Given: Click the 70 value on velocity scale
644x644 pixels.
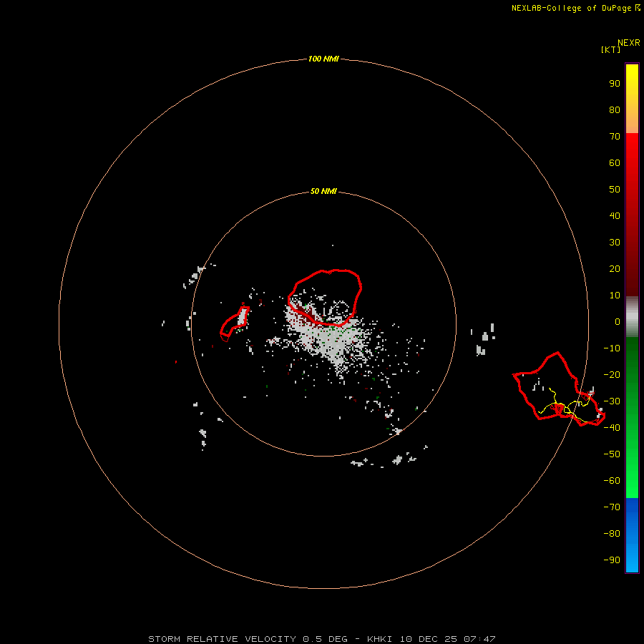Looking at the screenshot, I should (x=615, y=137).
